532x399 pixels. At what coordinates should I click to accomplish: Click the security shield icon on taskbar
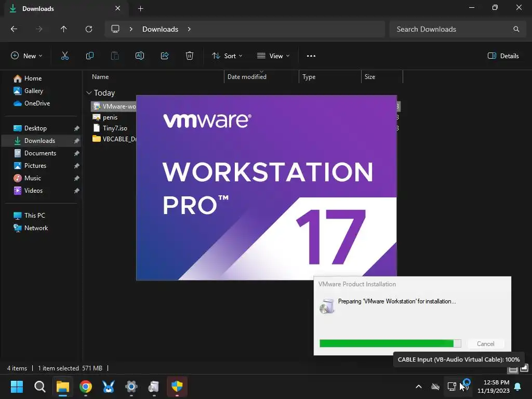tap(177, 387)
